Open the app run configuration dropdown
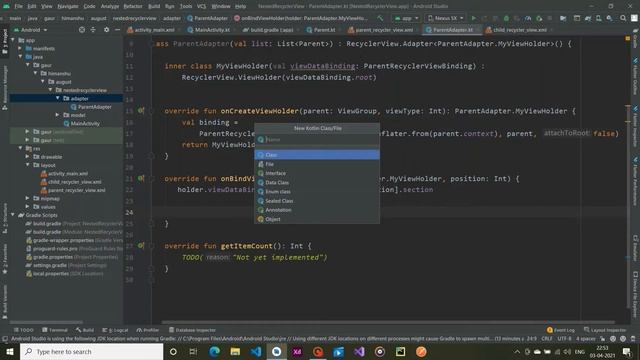Screen dimensions: 640x360 click(x=407, y=18)
